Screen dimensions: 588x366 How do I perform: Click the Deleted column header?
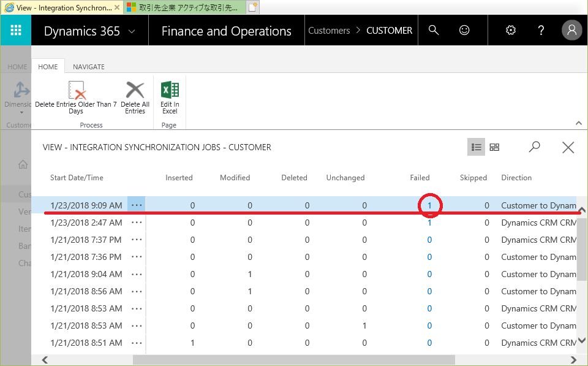pyautogui.click(x=295, y=178)
